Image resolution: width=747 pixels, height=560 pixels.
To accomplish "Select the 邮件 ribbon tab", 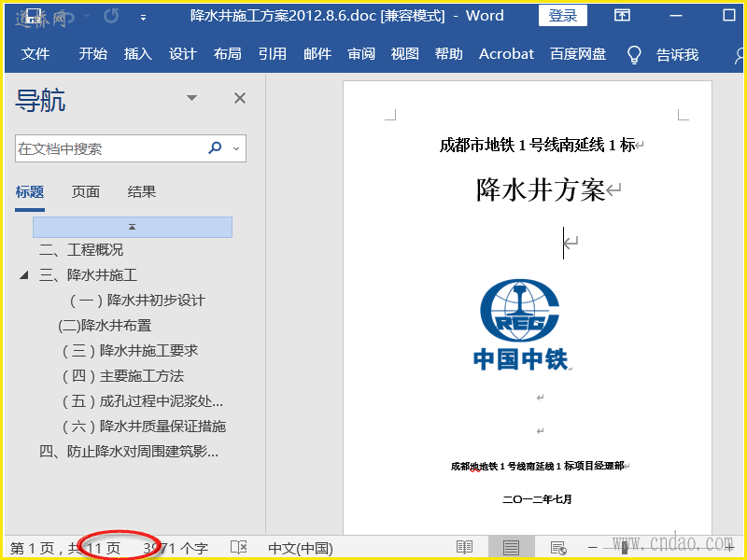I will pyautogui.click(x=317, y=54).
